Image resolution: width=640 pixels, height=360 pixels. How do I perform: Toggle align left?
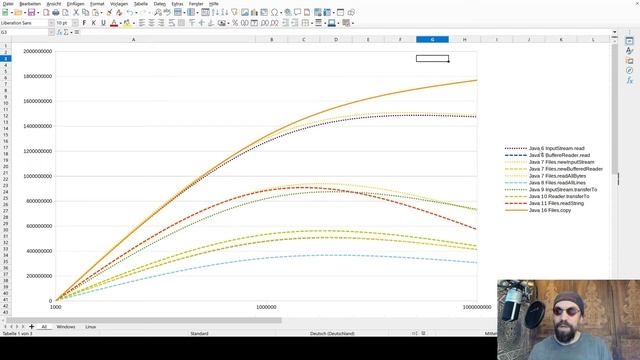(142, 23)
